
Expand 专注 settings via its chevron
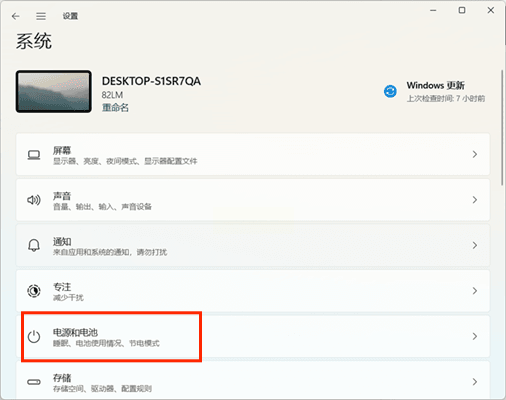(475, 291)
